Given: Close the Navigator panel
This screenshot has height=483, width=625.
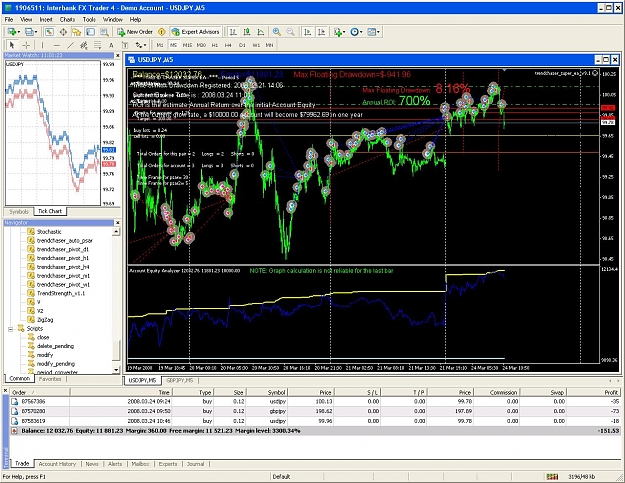Looking at the screenshot, I should (118, 222).
